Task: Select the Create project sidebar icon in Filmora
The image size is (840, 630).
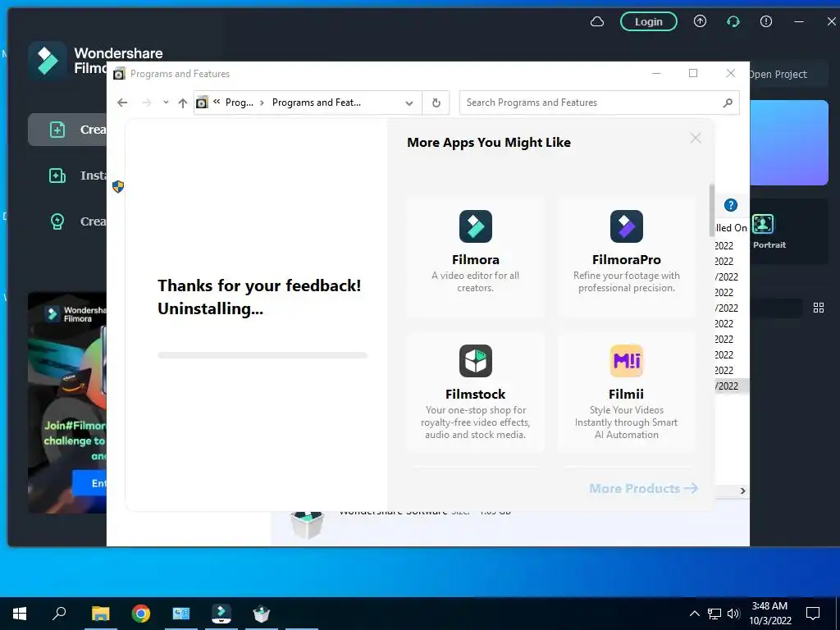Action: pos(57,130)
